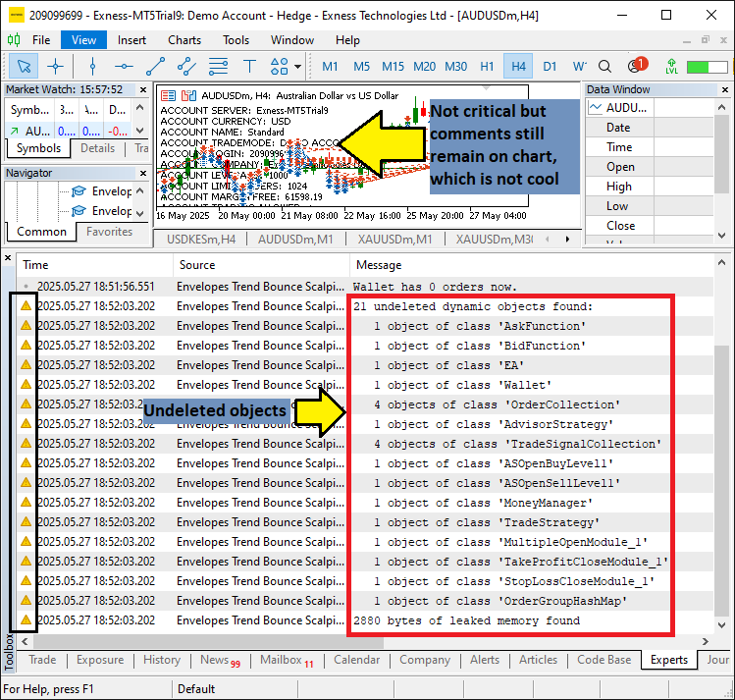Click the Message column header in log
The image size is (735, 700).
[532, 265]
